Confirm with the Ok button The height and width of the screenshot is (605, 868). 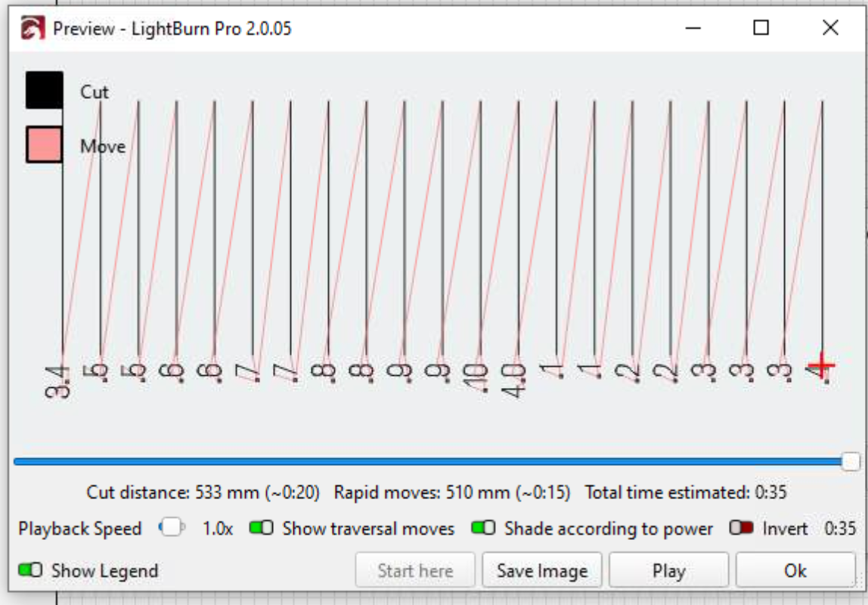[x=795, y=571]
